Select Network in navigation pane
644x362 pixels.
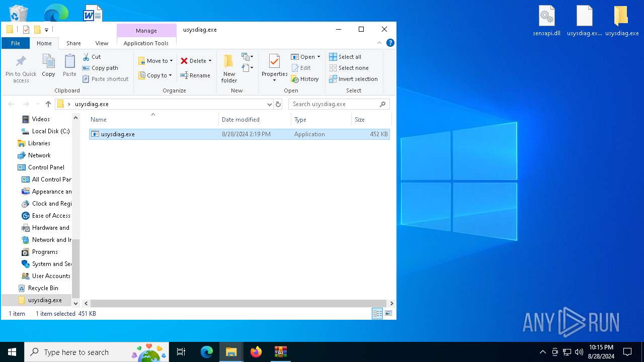tap(39, 155)
